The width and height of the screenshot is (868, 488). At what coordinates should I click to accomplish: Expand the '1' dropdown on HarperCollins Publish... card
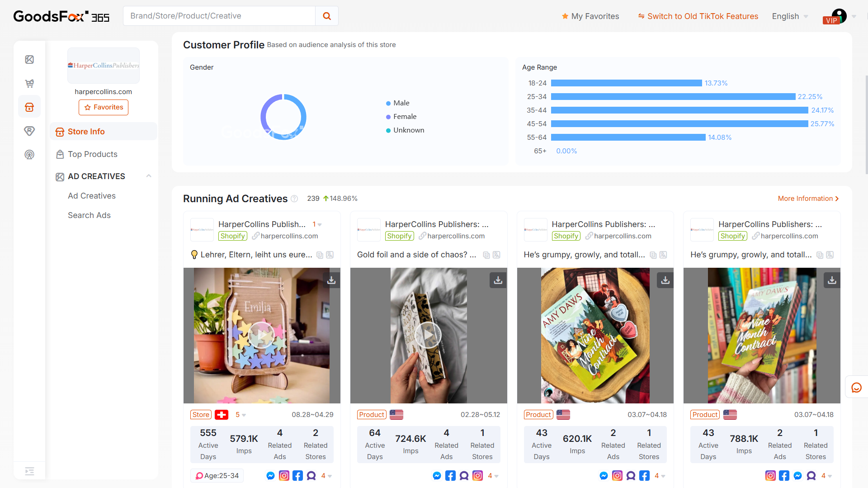(317, 224)
